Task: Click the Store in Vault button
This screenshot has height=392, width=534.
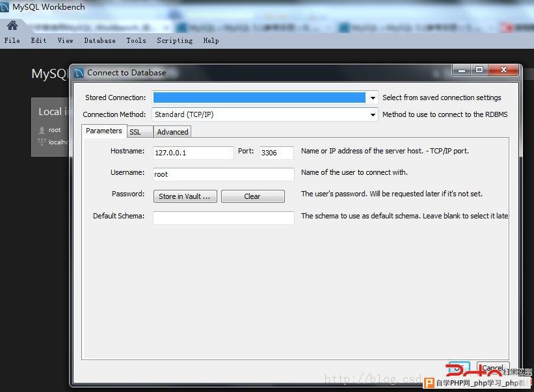Action: click(x=185, y=196)
